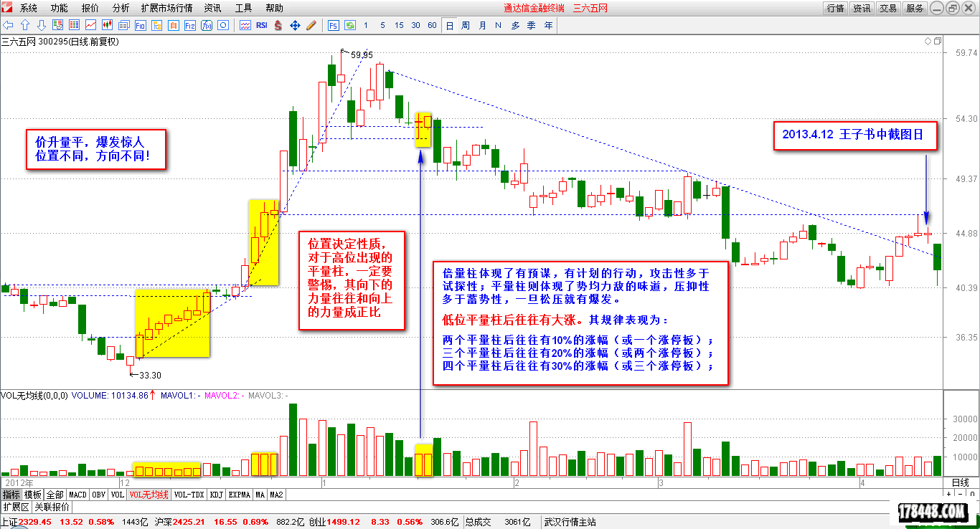The image size is (980, 529).
Task: Click the F12 trading icon
Action: [189, 25]
